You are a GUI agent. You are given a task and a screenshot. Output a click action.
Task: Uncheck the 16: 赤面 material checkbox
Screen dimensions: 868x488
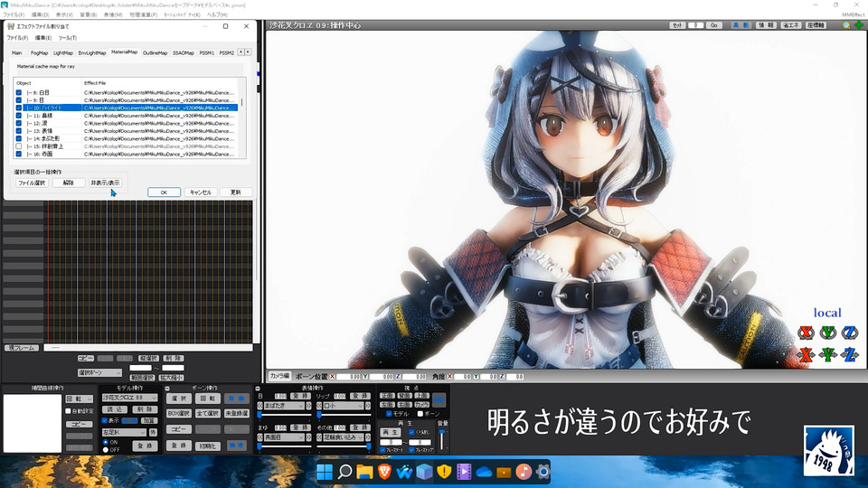click(19, 154)
